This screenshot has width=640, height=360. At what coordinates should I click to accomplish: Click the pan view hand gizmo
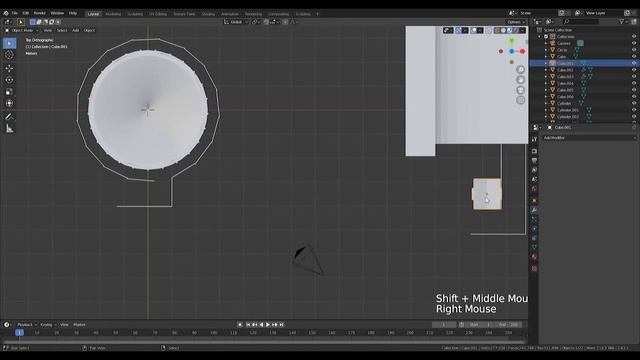[x=520, y=80]
